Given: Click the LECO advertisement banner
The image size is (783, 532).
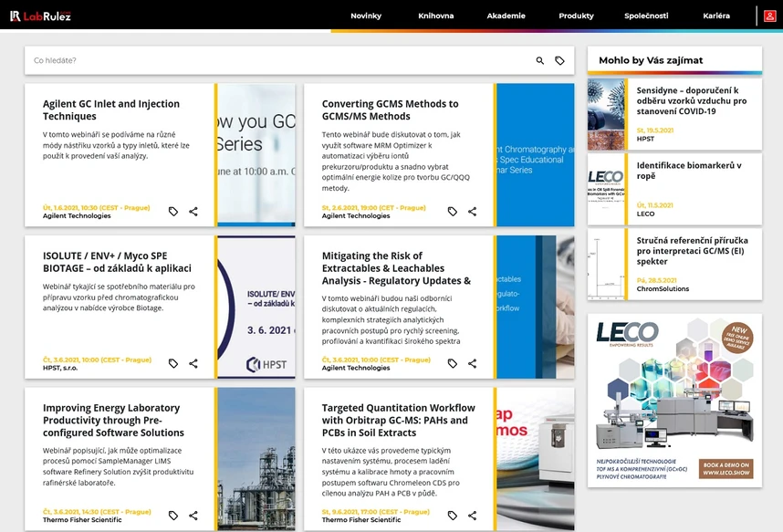Looking at the screenshot, I should pos(674,401).
